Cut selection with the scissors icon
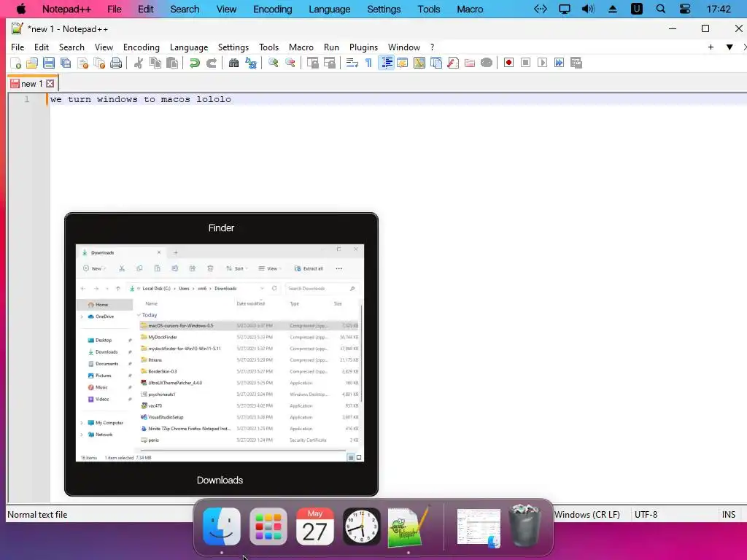The width and height of the screenshot is (747, 560). [x=139, y=63]
